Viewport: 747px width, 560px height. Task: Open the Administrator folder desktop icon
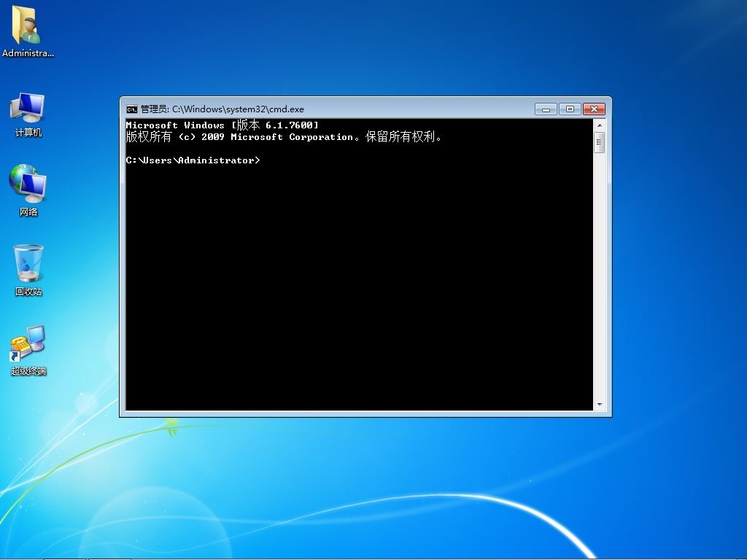coord(27,31)
